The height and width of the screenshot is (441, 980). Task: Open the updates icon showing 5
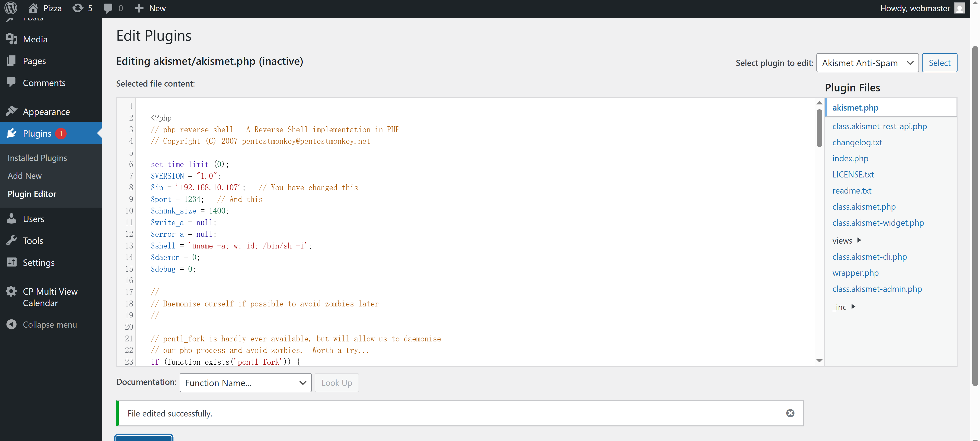point(78,8)
